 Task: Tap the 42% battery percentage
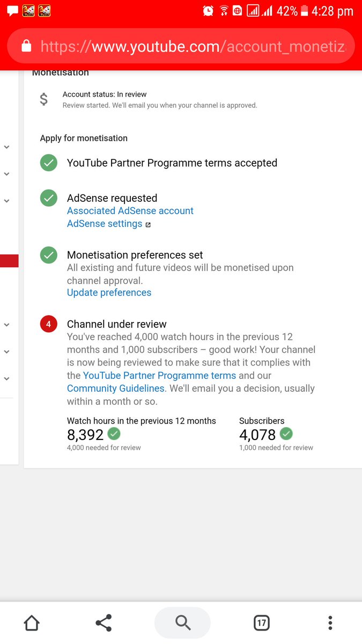287,11
